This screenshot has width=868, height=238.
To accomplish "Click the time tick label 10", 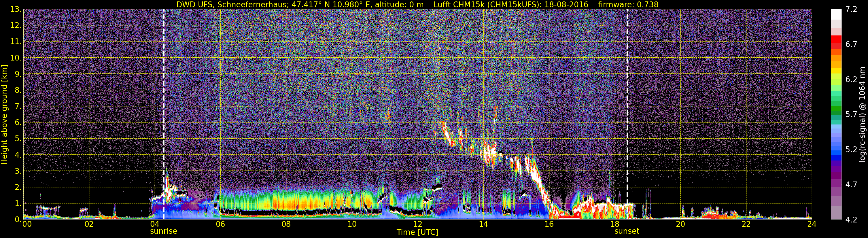I will tap(352, 224).
